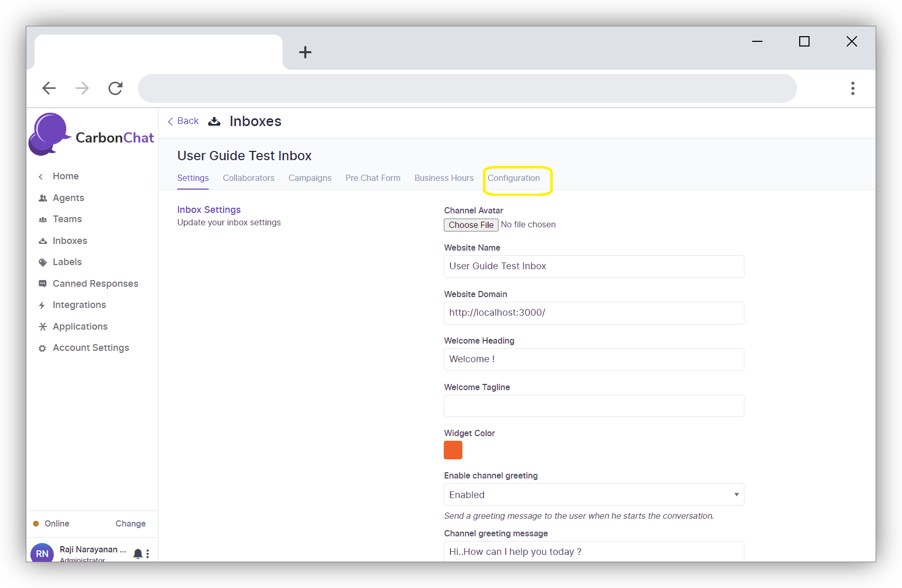Click the notification bell icon

(137, 553)
